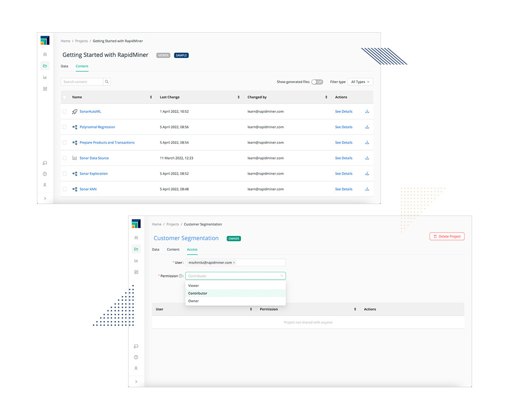Image resolution: width=509 pixels, height=420 pixels.
Task: Check the Sonar Data Source row checkbox
Action: pyautogui.click(x=64, y=158)
